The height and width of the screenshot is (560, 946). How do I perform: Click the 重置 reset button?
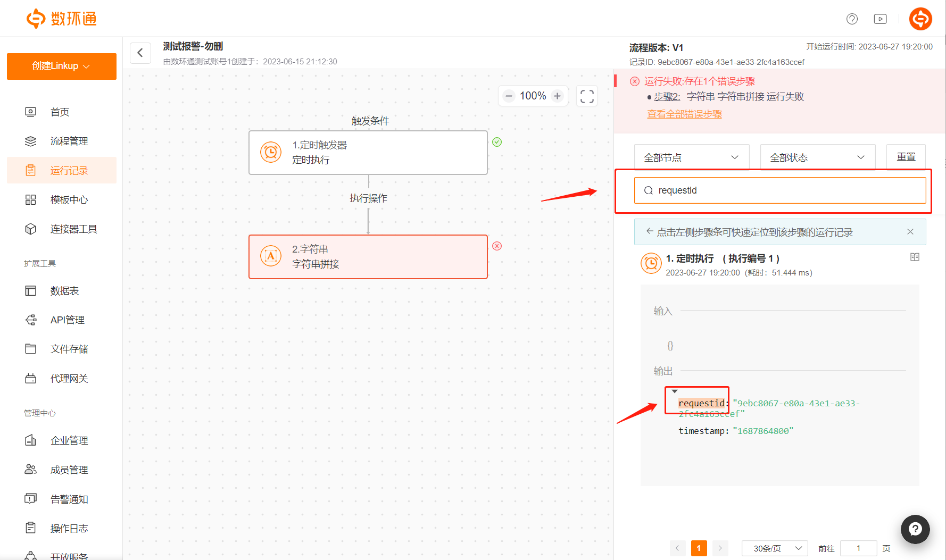906,157
